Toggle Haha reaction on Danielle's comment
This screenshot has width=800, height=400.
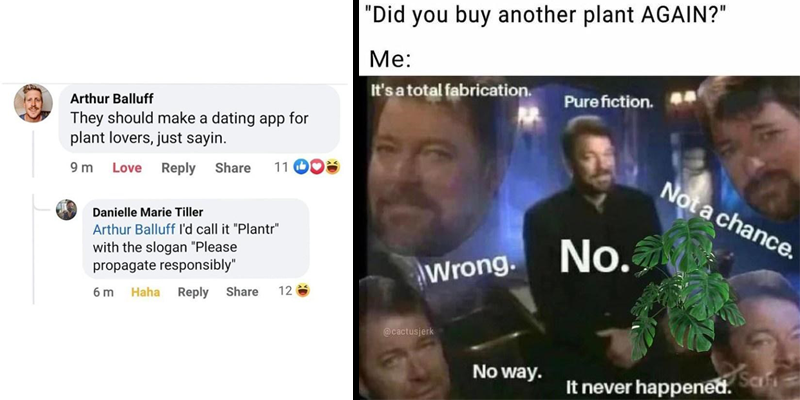click(x=145, y=292)
